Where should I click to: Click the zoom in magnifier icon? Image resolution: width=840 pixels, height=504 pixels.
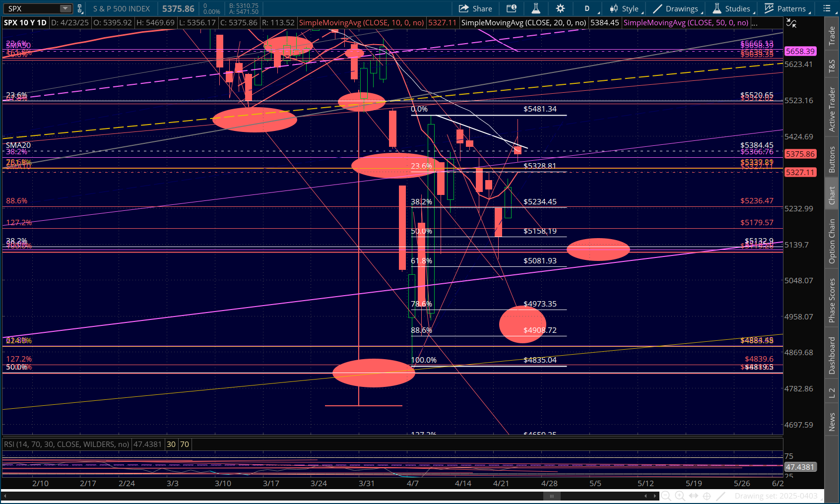pyautogui.click(x=680, y=496)
